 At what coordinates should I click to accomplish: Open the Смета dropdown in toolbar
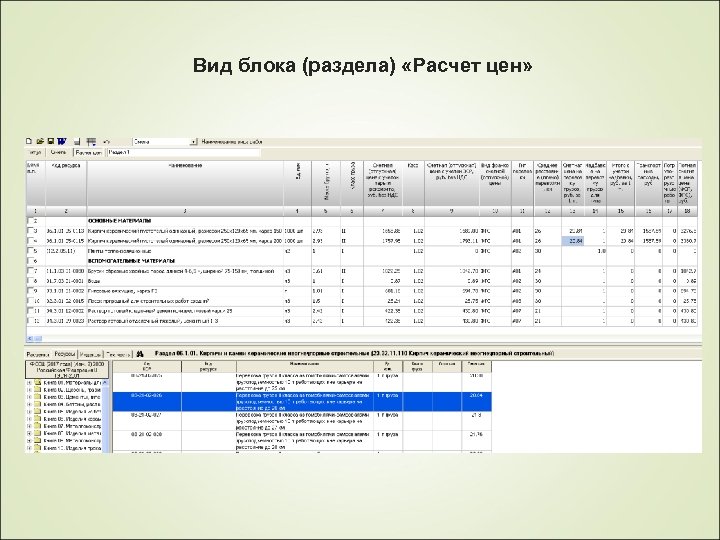(193, 142)
